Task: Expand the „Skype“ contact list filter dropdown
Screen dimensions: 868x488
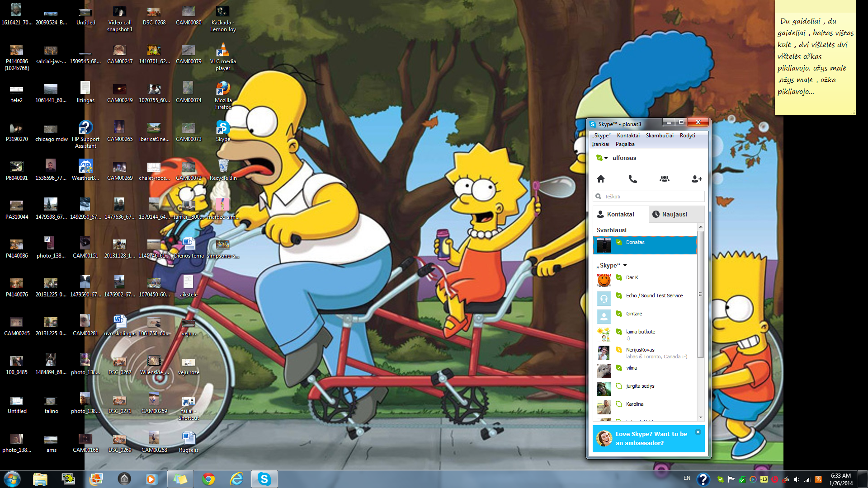Action: point(625,265)
